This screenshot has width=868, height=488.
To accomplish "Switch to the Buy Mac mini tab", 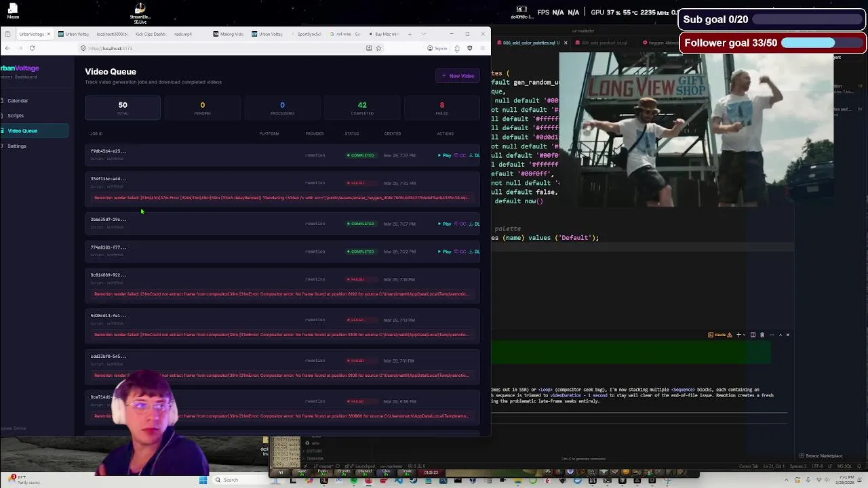I will click(x=385, y=34).
